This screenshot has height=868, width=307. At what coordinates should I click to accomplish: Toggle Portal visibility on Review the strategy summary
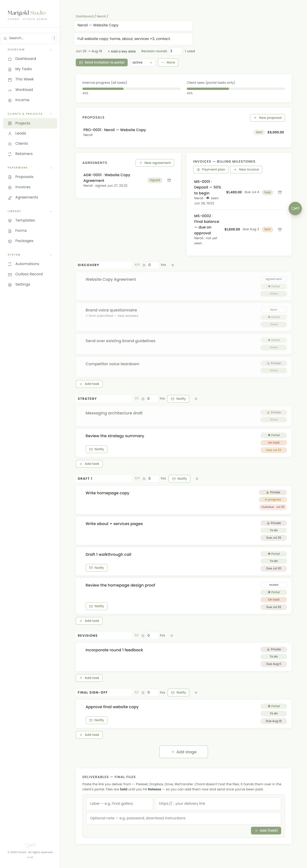(274, 435)
